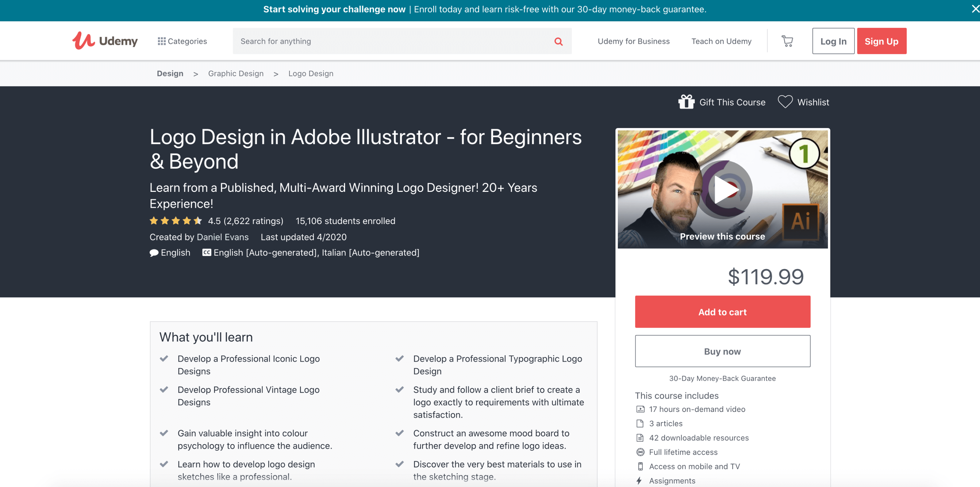Open Udemy for Business link
980x487 pixels.
click(633, 41)
